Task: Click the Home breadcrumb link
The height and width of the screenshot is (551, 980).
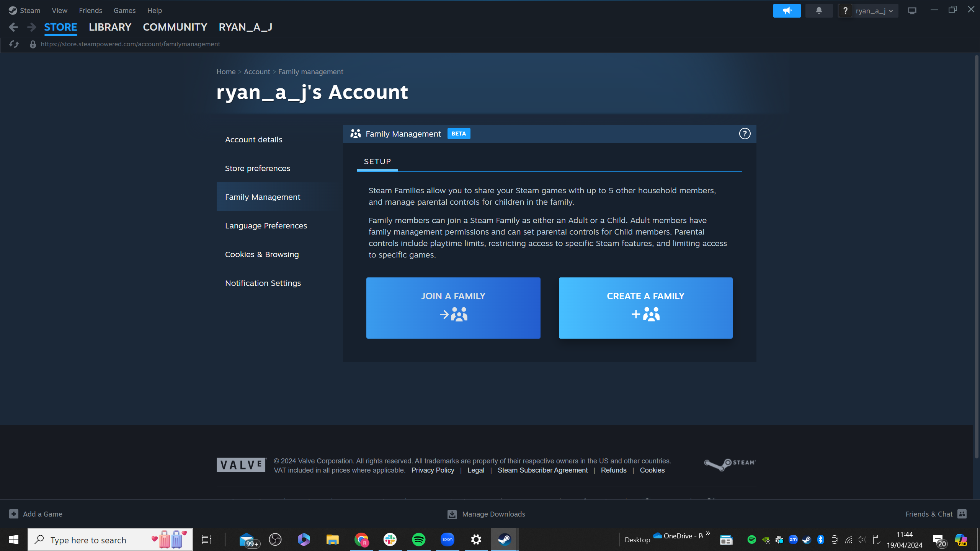Action: point(226,72)
